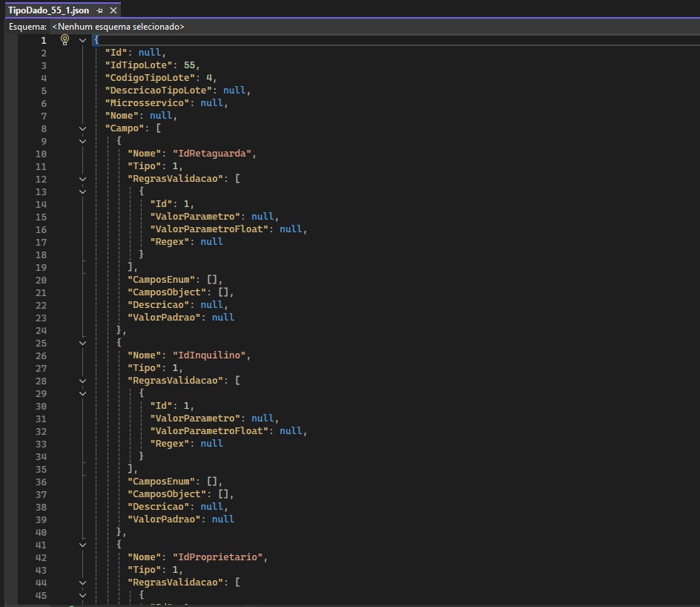Viewport: 700px width, 607px height.
Task: Click the lightbulb quick actions icon
Action: [x=65, y=40]
